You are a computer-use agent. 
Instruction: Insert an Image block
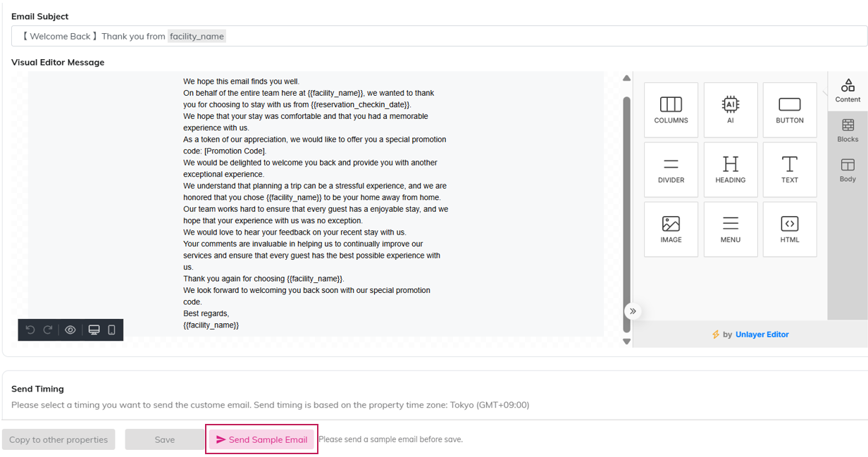click(671, 230)
